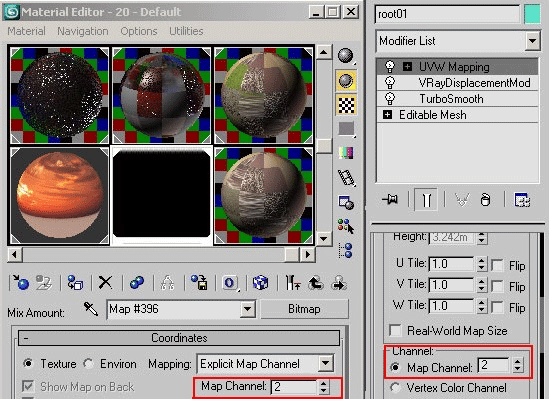This screenshot has width=549, height=399.
Task: Open the Modifier List dropdown
Action: click(532, 41)
